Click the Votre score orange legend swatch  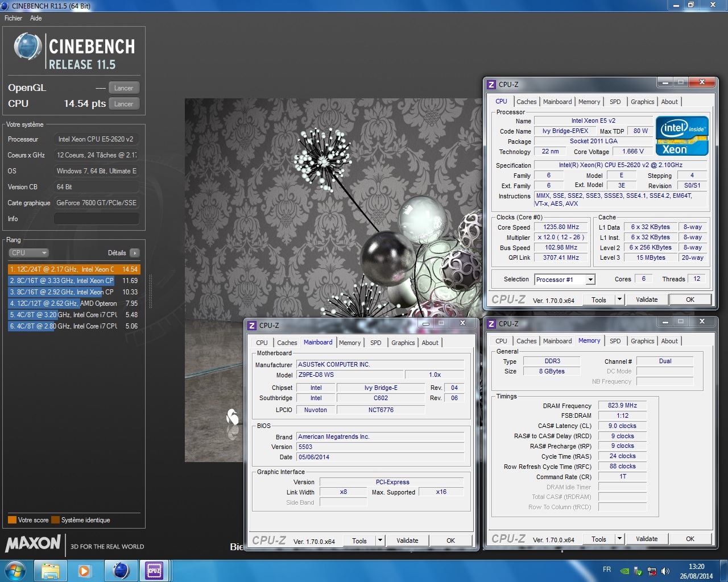pyautogui.click(x=12, y=520)
